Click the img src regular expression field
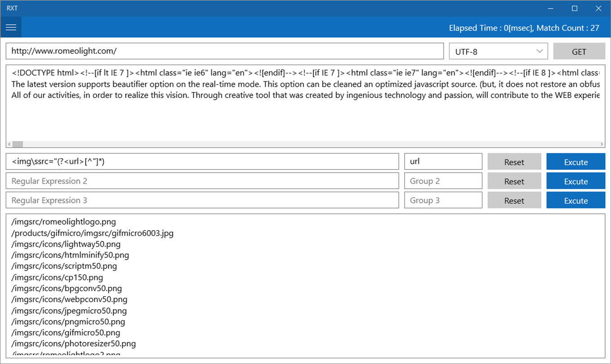The image size is (611, 364). point(202,162)
